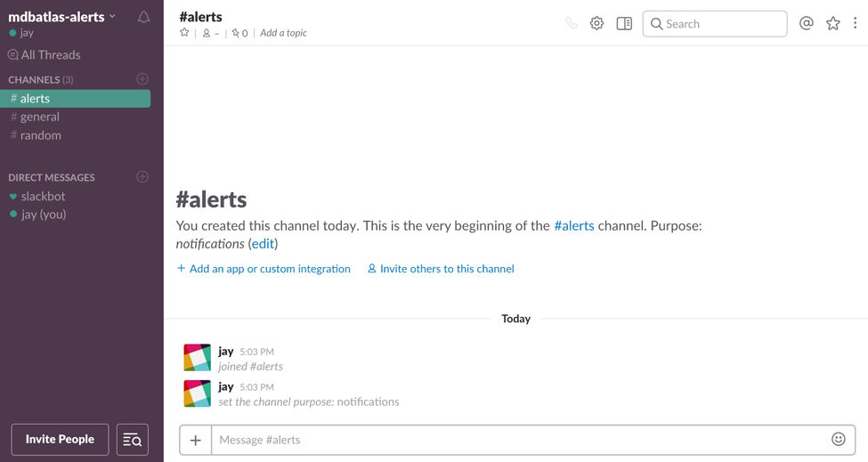The image size is (868, 462).
Task: Open more items vertical dots menu
Action: 856,23
